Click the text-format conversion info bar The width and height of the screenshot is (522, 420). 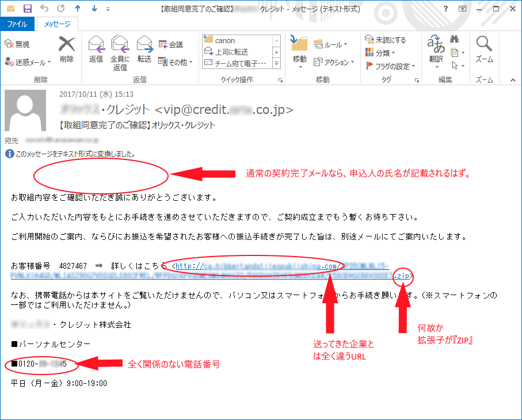(x=71, y=154)
